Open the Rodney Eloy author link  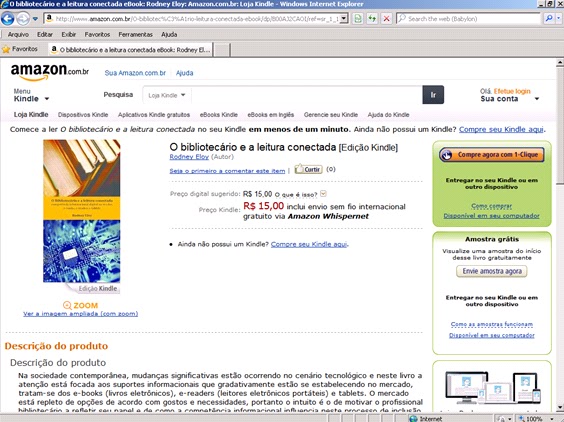pyautogui.click(x=189, y=157)
